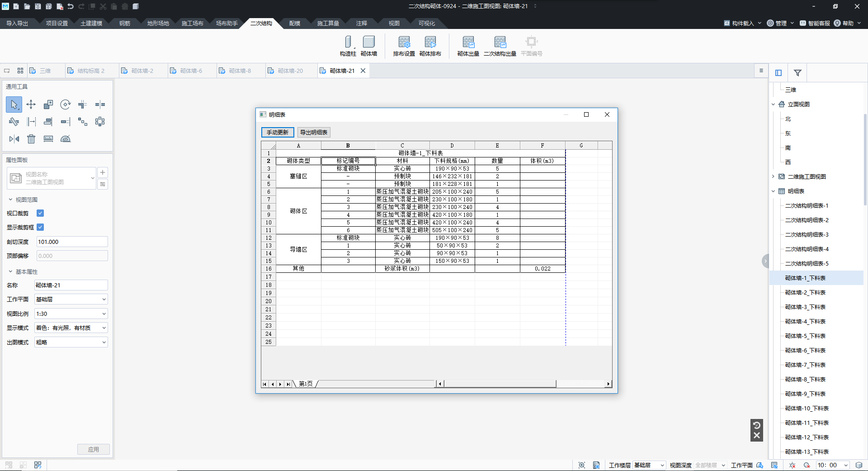Viewport: 868px width, 471px height.
Task: Open a project with the folder icon
Action: coord(27,6)
